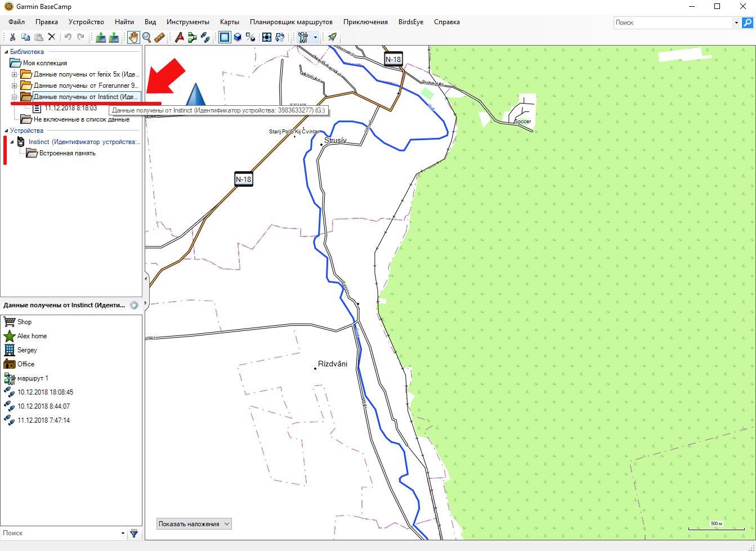Screen dimensions: 756x551
Task: Open the 'Показать наложения' dropdown
Action: 194,524
